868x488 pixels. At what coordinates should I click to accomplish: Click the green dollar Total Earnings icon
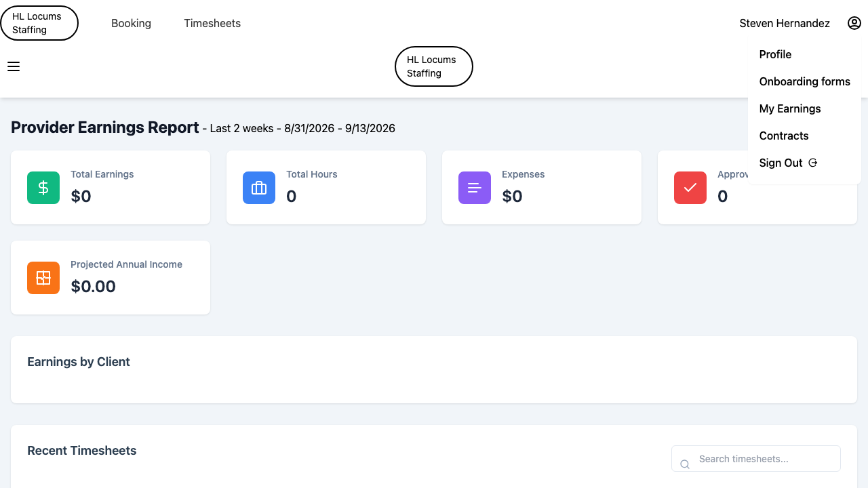click(43, 188)
